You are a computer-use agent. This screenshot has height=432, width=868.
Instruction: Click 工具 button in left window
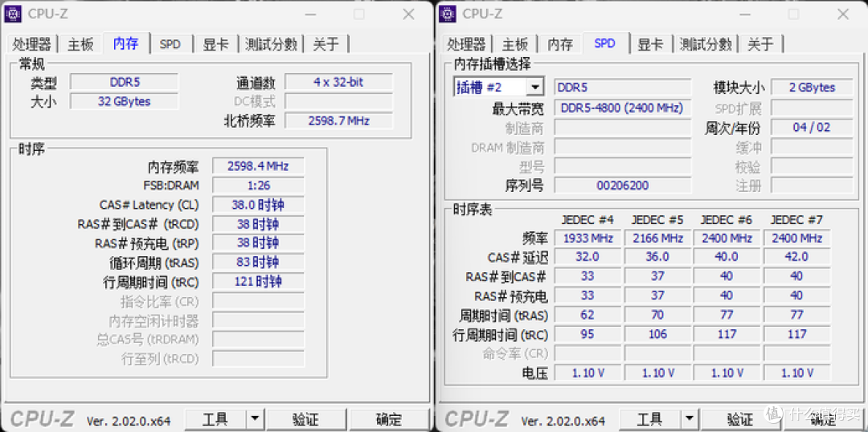click(215, 420)
